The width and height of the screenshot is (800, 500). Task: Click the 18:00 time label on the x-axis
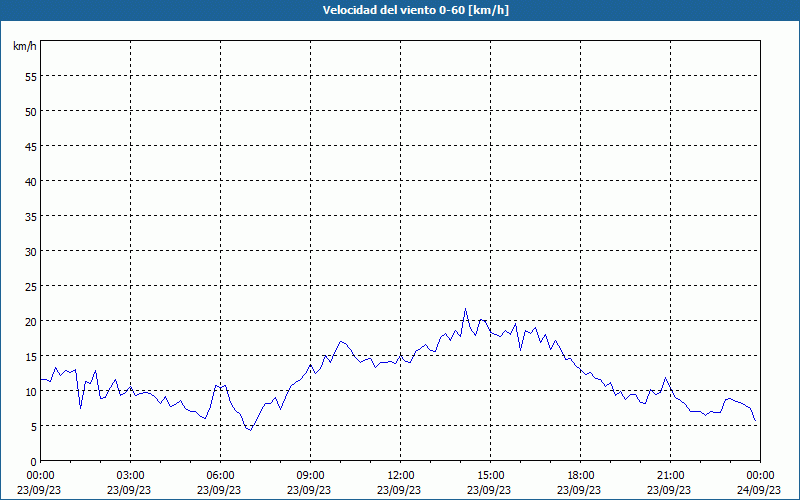tap(581, 476)
